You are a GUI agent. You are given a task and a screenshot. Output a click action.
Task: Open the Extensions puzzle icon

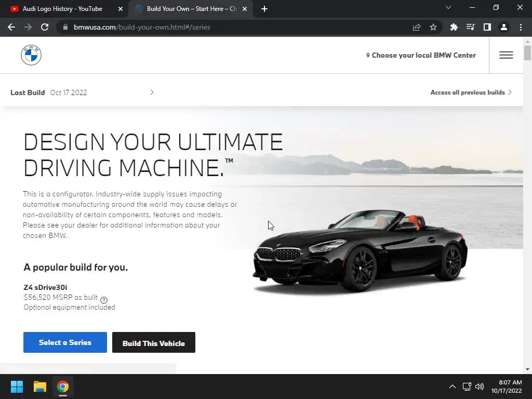[x=454, y=27]
